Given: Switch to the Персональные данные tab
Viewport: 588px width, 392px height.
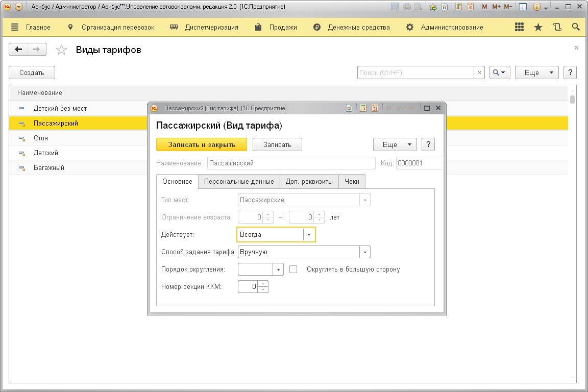Looking at the screenshot, I should [239, 181].
